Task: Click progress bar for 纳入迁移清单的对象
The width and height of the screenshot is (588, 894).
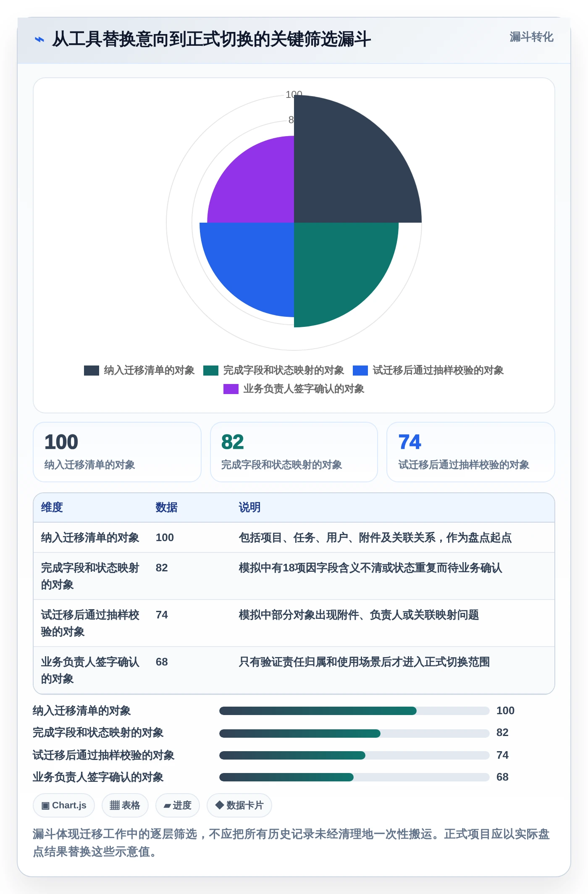Action: (354, 711)
